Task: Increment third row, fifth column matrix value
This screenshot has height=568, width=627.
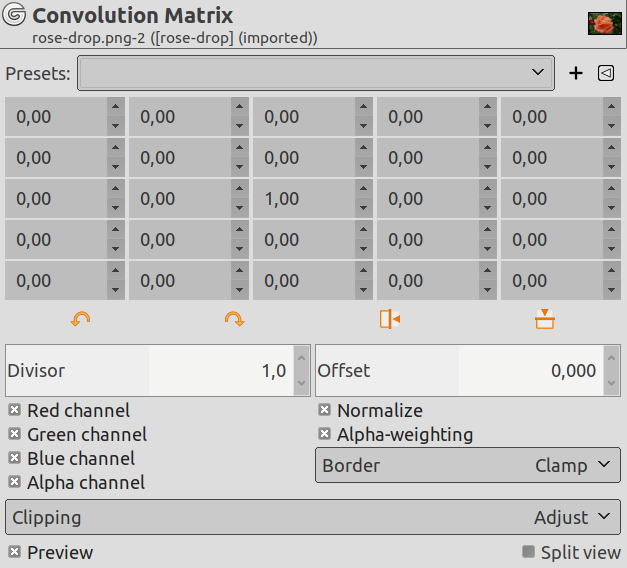Action: click(611, 188)
